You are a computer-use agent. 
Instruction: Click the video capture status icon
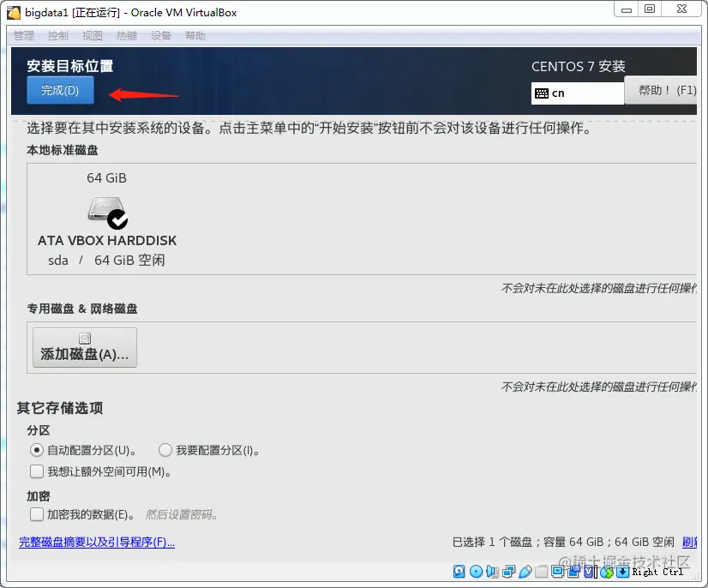pos(574,572)
